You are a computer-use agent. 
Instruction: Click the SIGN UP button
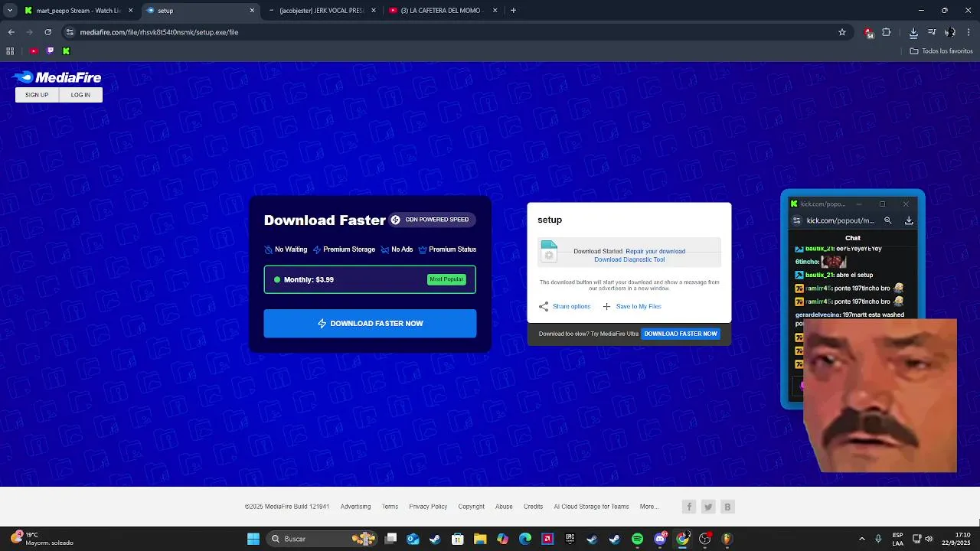click(37, 95)
